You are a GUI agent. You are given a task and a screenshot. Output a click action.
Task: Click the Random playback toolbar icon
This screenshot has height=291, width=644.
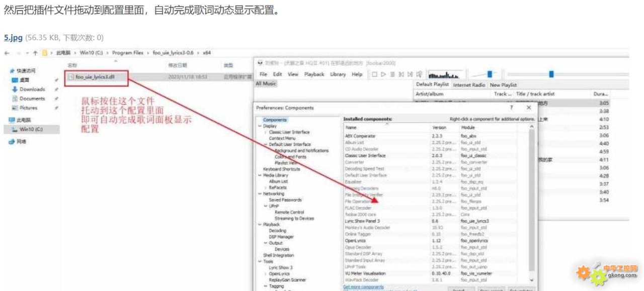[x=419, y=74]
